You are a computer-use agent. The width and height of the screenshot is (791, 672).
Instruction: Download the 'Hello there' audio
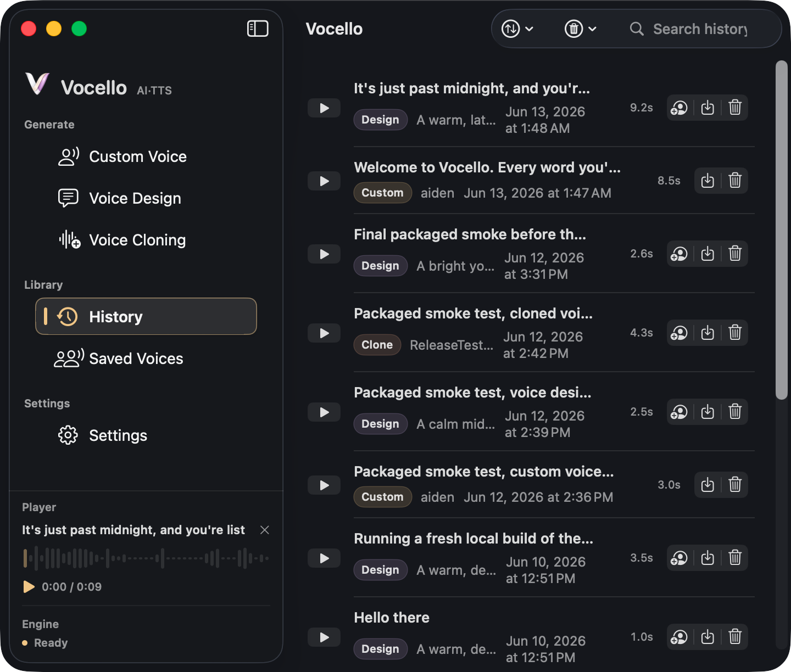708,637
